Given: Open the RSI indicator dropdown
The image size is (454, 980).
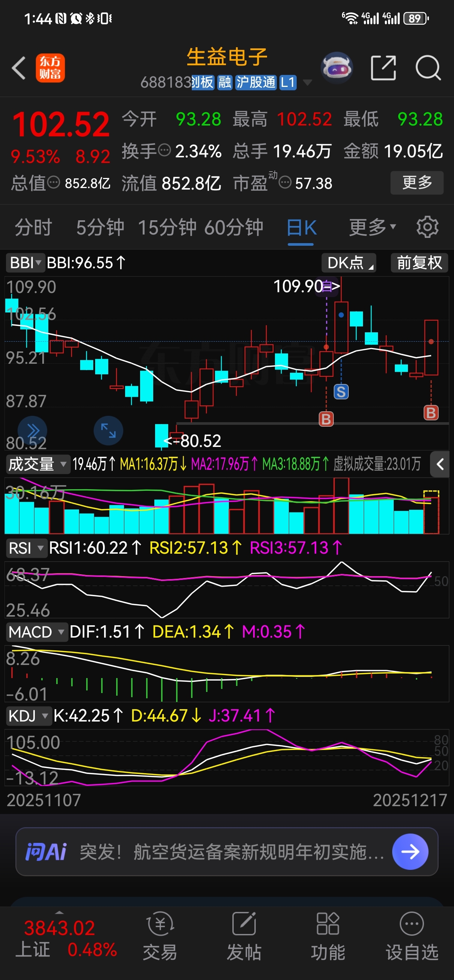Looking at the screenshot, I should (x=27, y=548).
